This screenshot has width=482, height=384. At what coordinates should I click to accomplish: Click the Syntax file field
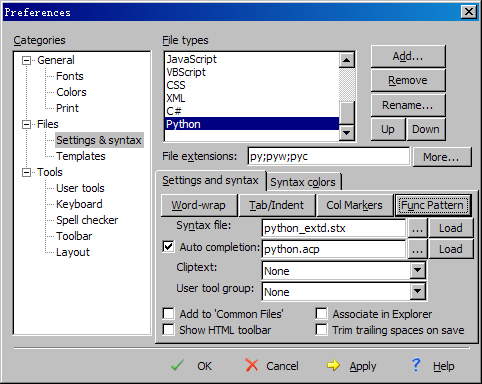point(334,228)
